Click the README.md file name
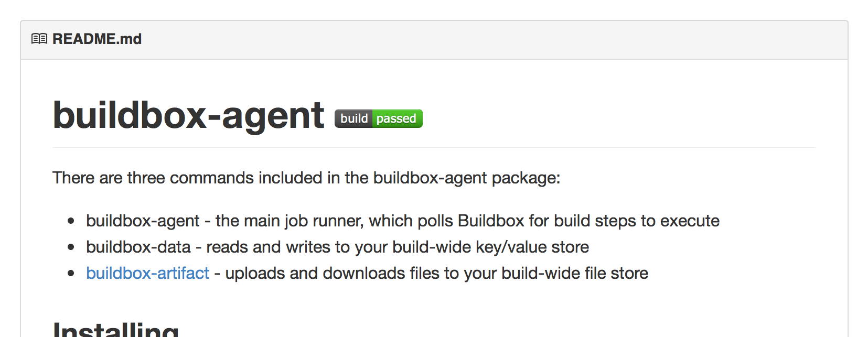 97,39
